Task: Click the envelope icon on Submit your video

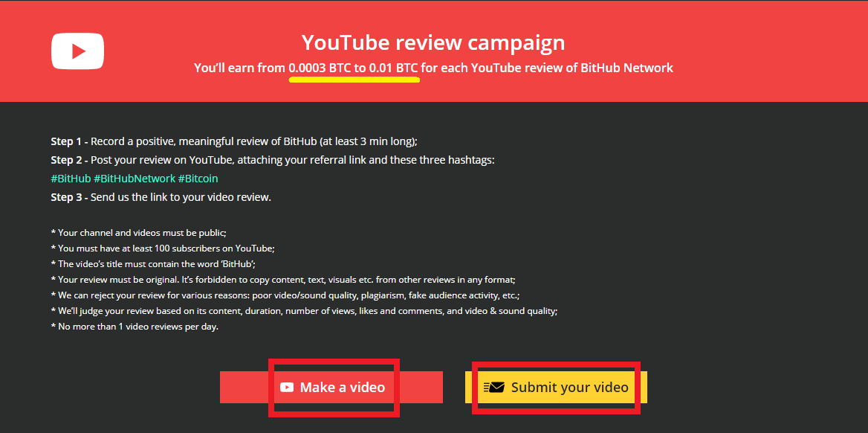Action: (x=493, y=387)
